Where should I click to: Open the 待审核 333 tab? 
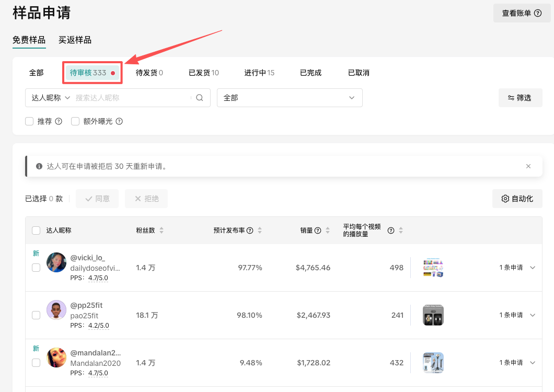coord(92,73)
